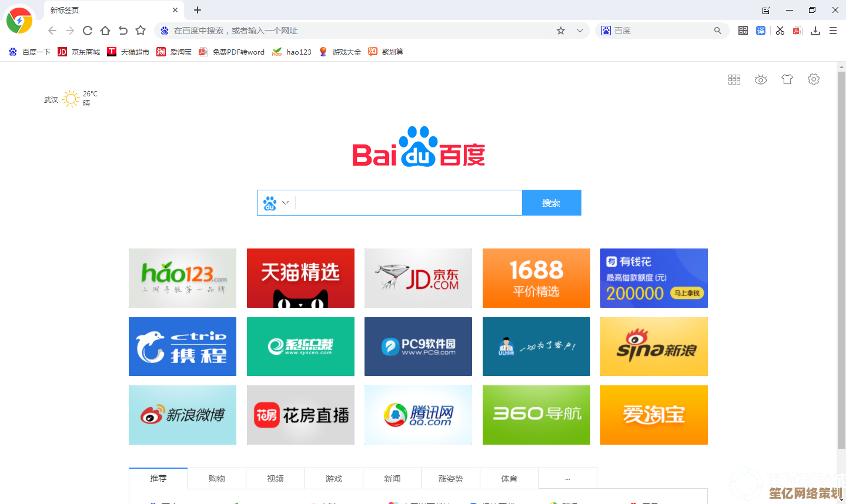Open favorites with the toolbar star icon
The height and width of the screenshot is (504, 846).
click(x=141, y=31)
